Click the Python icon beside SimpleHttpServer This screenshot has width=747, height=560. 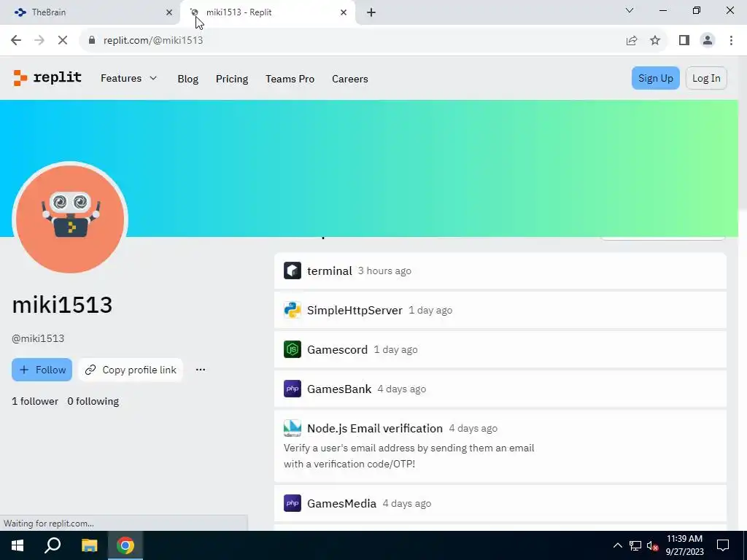[292, 310]
